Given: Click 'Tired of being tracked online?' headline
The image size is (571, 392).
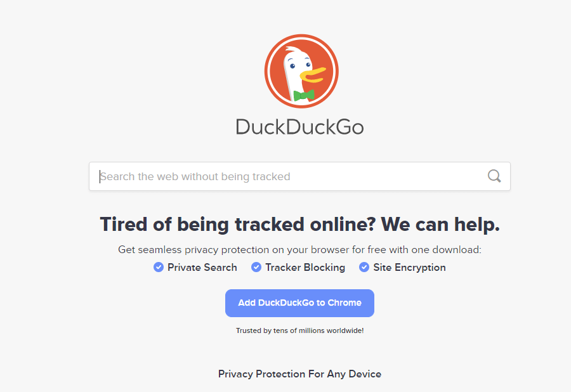Looking at the screenshot, I should [238, 224].
